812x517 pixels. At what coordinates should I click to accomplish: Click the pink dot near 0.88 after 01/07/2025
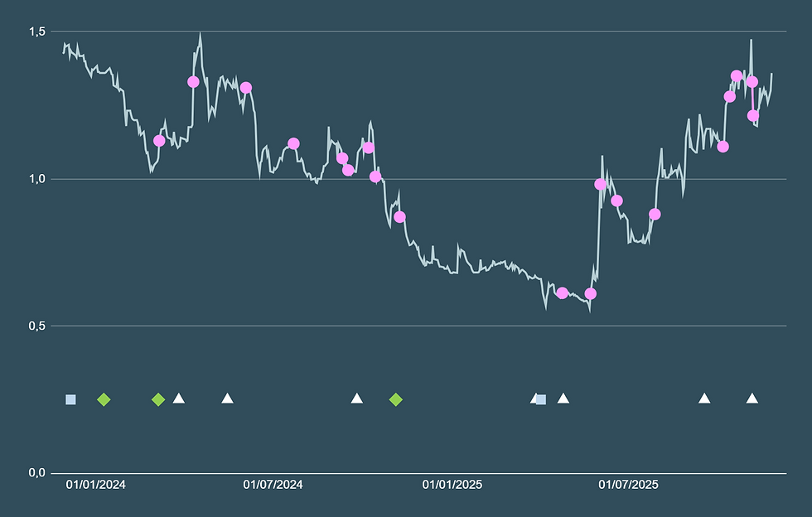[655, 215]
